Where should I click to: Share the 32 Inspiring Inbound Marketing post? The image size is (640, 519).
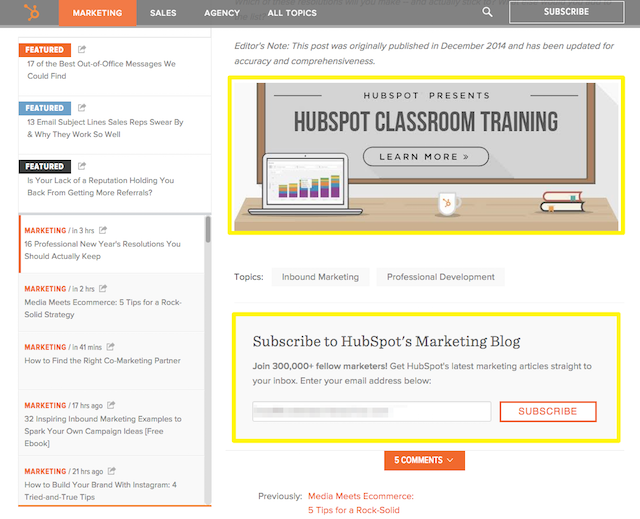(111, 405)
